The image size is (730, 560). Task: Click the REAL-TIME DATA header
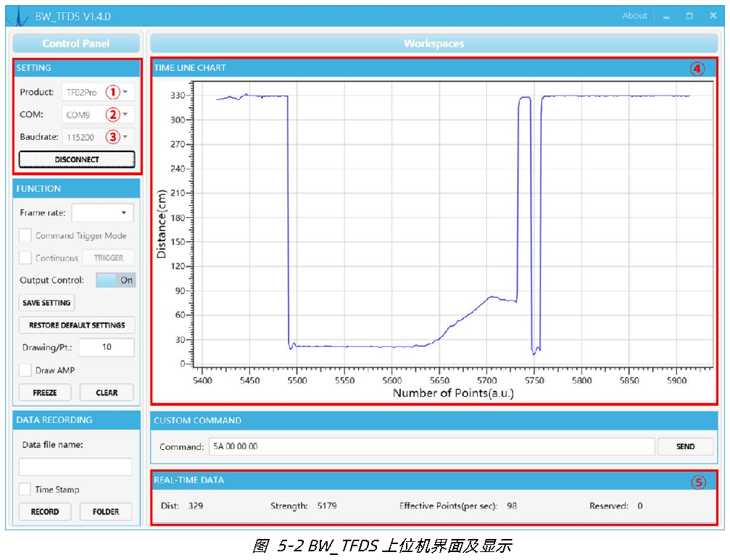coord(434,480)
